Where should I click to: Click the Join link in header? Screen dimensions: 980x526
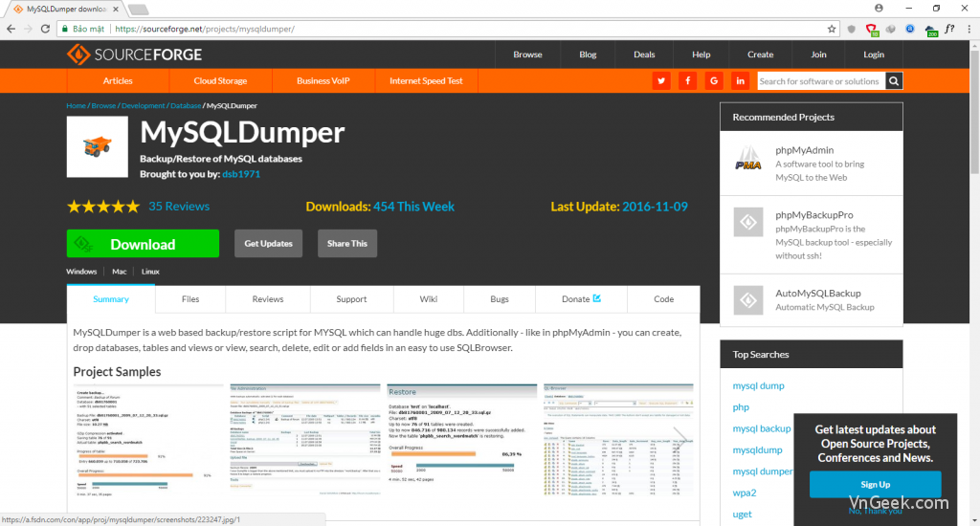tap(818, 55)
